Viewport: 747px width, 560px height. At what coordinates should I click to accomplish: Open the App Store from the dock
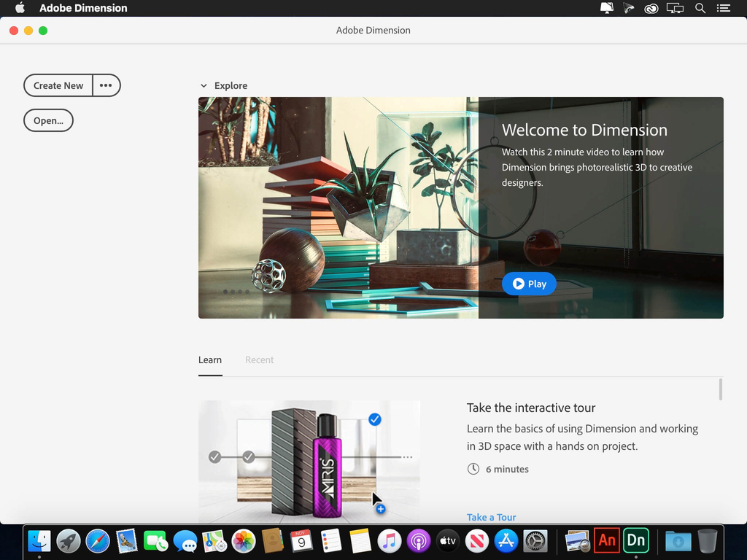click(x=506, y=540)
